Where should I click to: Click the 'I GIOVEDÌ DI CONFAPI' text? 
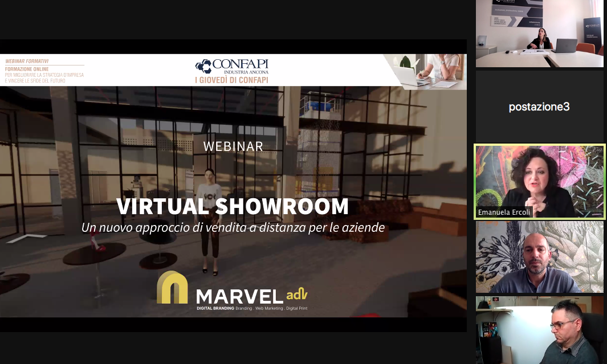231,80
